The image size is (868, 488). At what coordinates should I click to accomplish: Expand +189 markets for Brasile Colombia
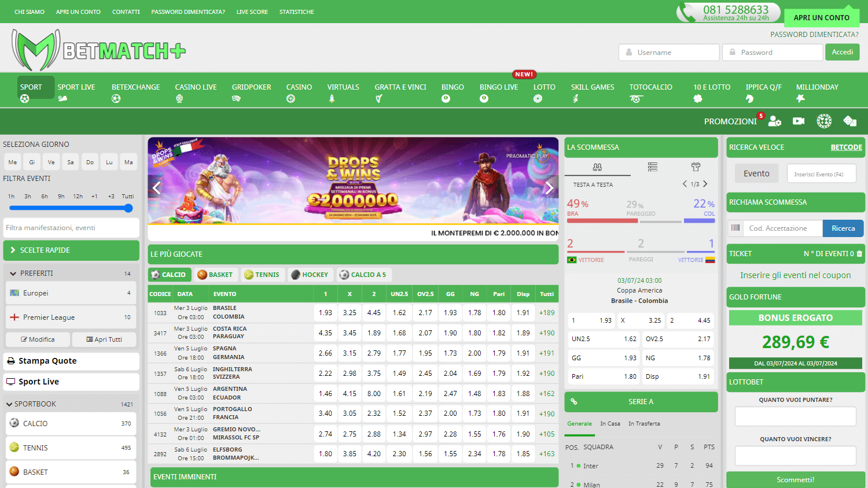tap(547, 313)
